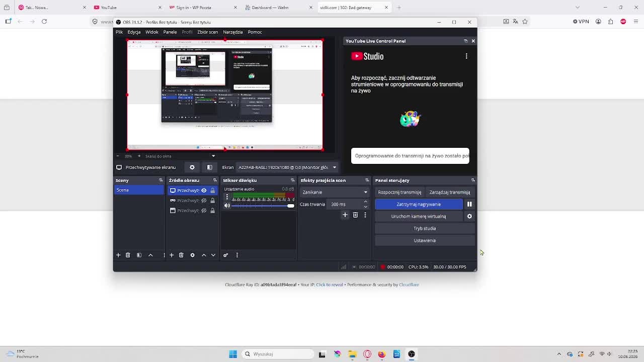Expand the Zanikanie transition dropdown
This screenshot has width=644, height=362.
coord(335,192)
